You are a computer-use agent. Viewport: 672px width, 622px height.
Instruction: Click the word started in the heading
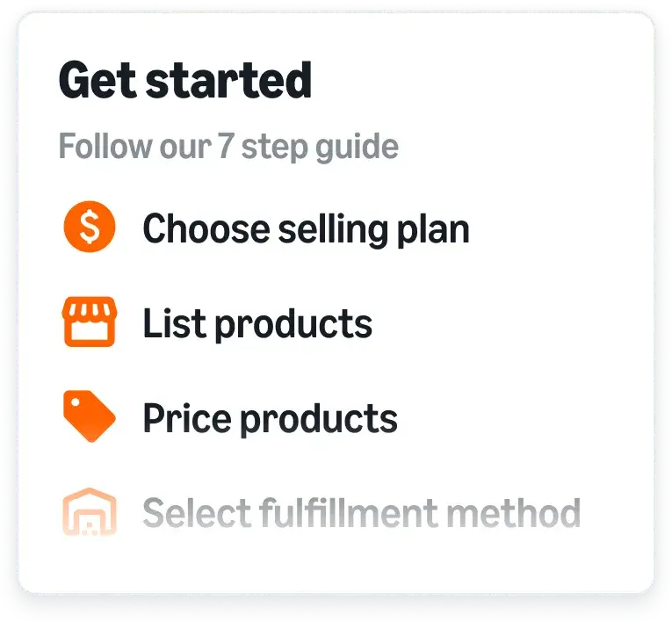(229, 80)
